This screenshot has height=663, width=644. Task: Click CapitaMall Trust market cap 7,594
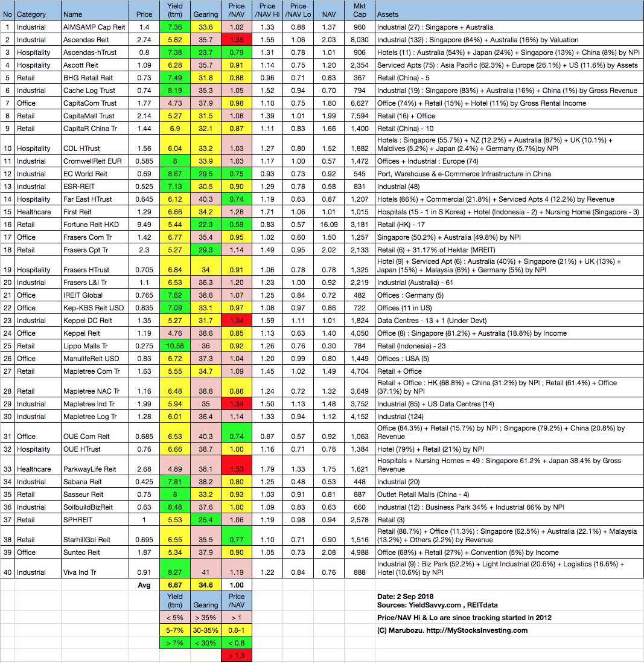360,116
